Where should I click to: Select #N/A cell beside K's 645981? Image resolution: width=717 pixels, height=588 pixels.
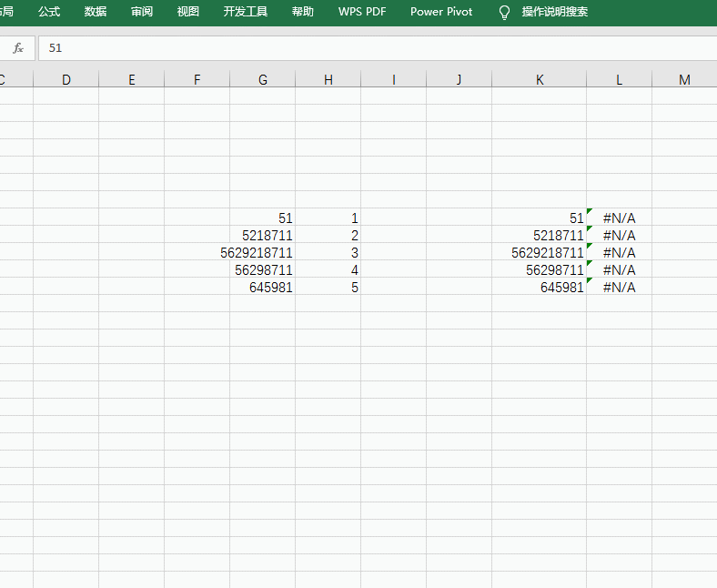(619, 287)
